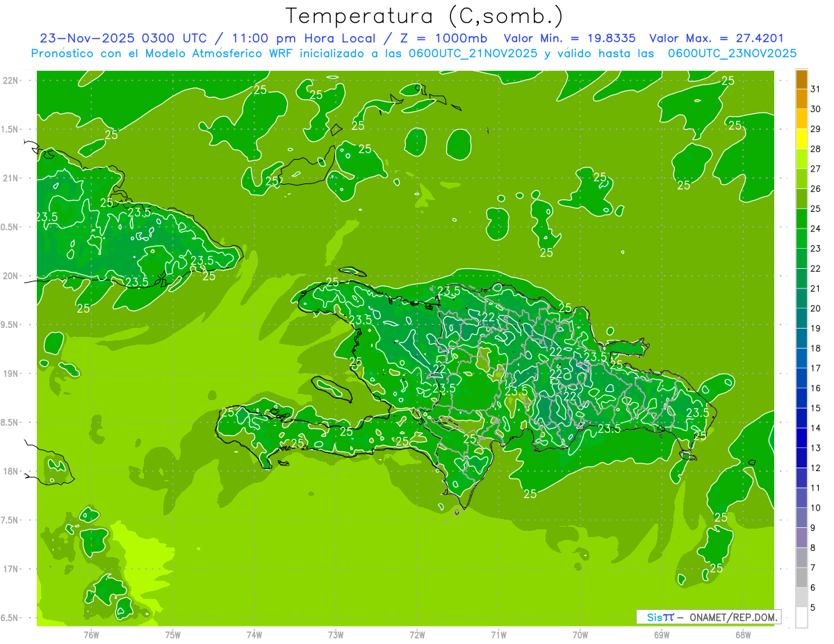Click the "72W" longitude label
This screenshot has height=644, width=834.
point(417,634)
